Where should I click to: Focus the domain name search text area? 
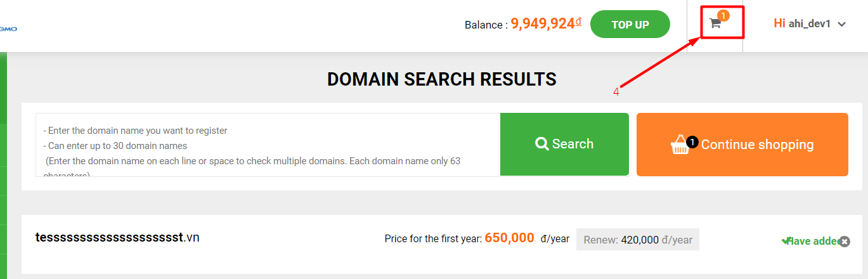268,145
